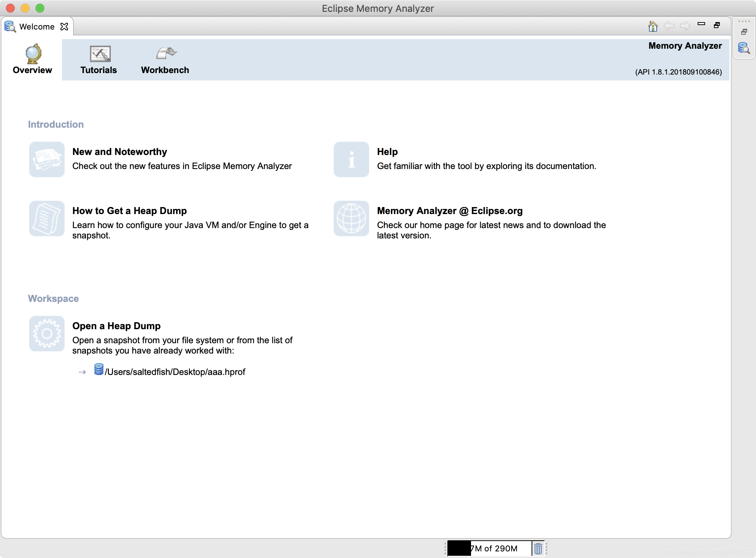Restore the Welcome view panel

click(x=717, y=25)
